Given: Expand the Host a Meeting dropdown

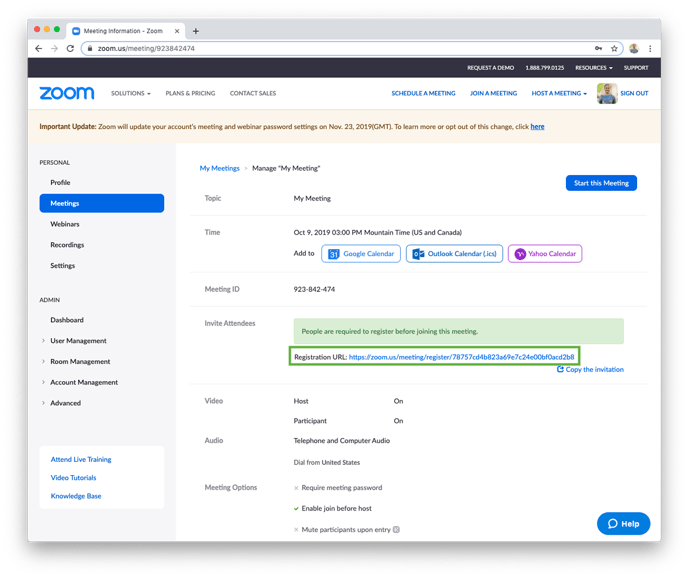Looking at the screenshot, I should coord(559,93).
